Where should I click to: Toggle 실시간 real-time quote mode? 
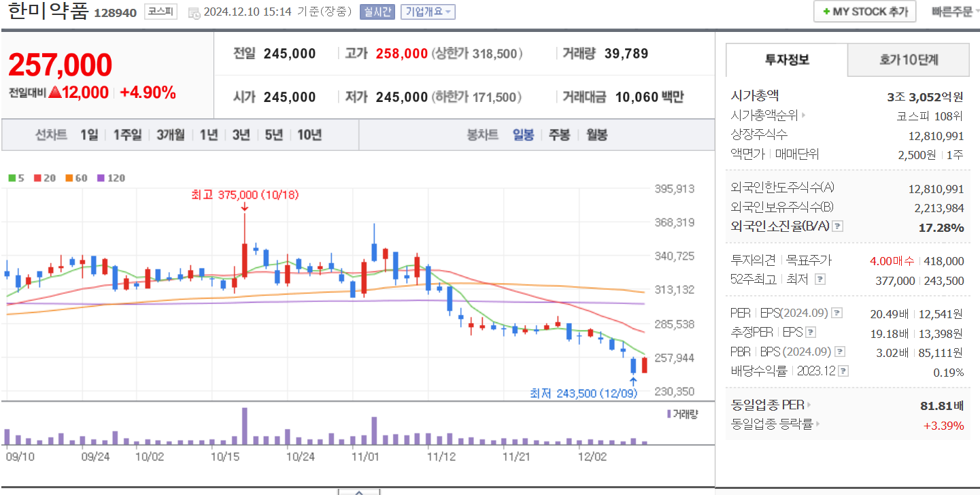377,12
